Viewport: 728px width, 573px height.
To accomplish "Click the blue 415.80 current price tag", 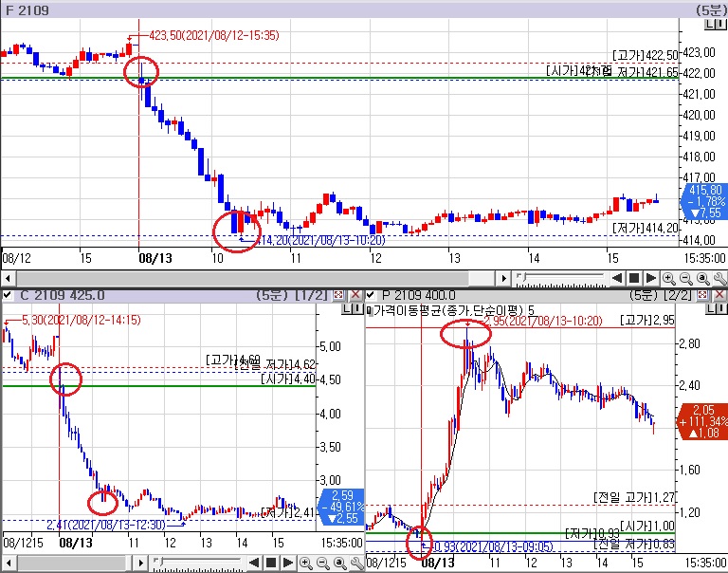I will (704, 201).
